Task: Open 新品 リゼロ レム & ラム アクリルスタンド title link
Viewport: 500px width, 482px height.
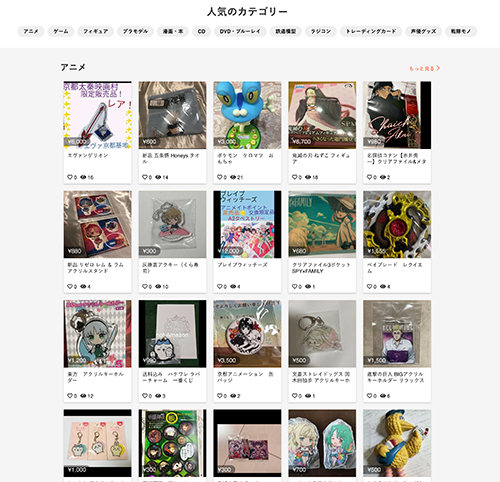Action: (96, 268)
